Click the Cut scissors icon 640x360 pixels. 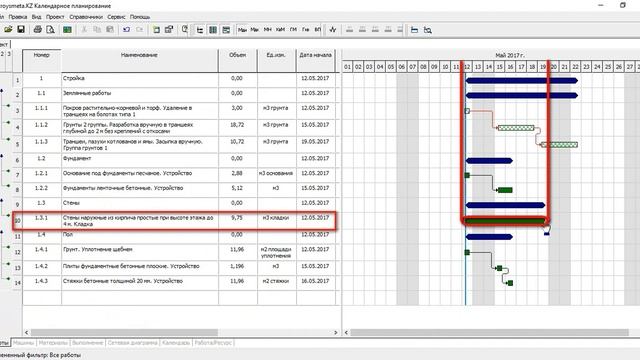[x=84, y=29]
